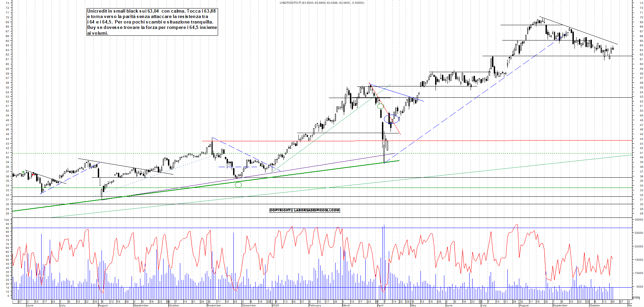Click the October label at far right axis

tap(595, 305)
